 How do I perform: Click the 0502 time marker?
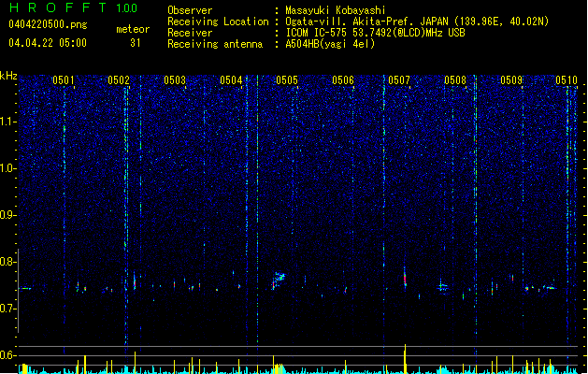click(x=119, y=80)
